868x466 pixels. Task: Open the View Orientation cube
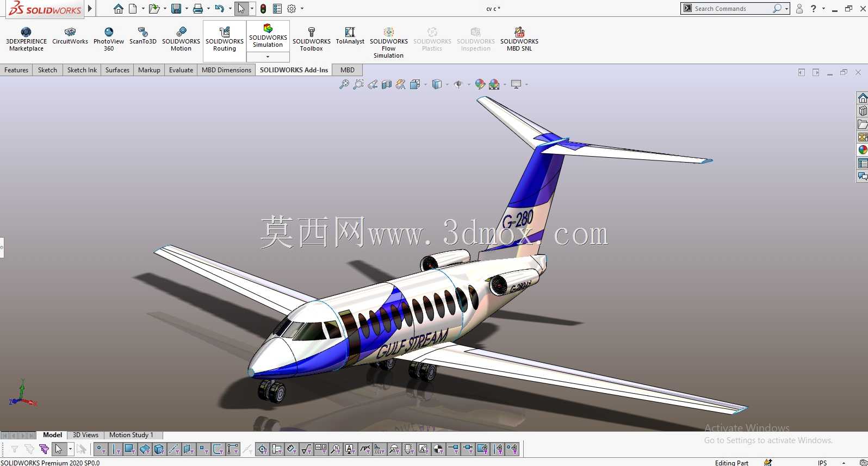pos(415,84)
